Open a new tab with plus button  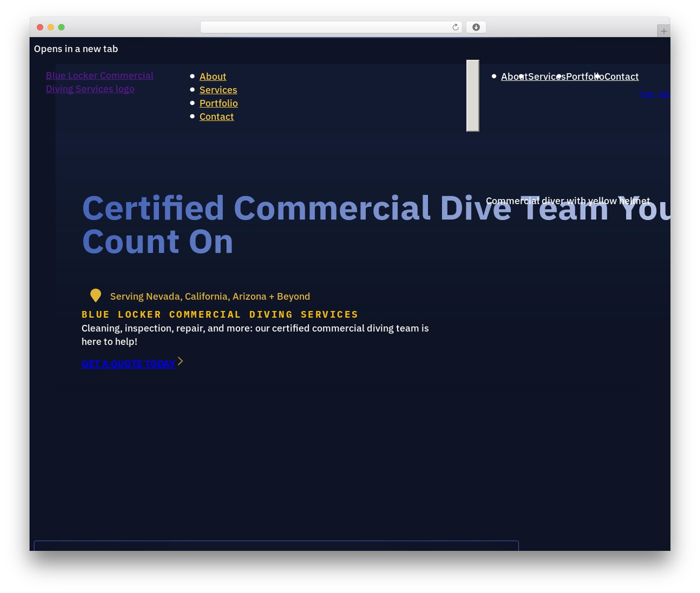[x=663, y=31]
